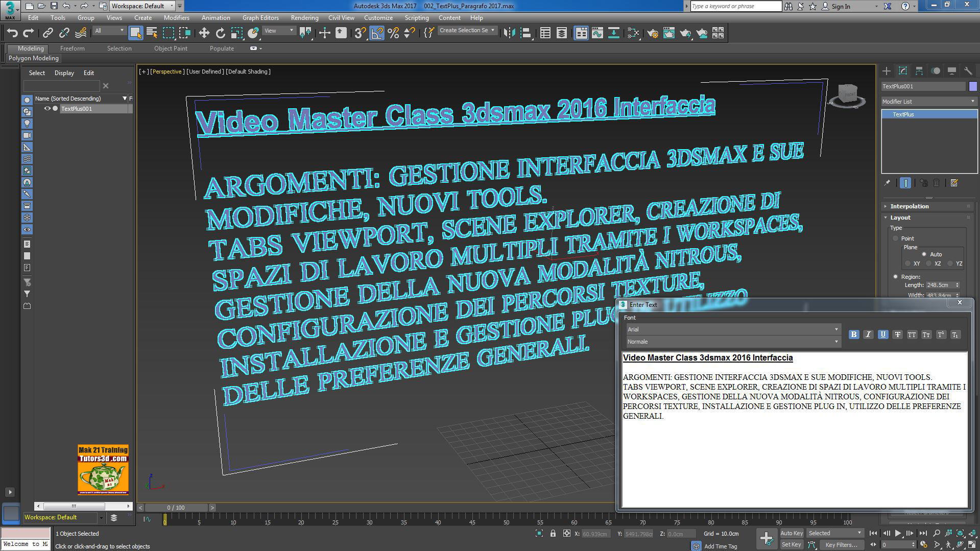Click the Zoom Extents viewport navigation icon
The width and height of the screenshot is (980, 551).
point(961,533)
